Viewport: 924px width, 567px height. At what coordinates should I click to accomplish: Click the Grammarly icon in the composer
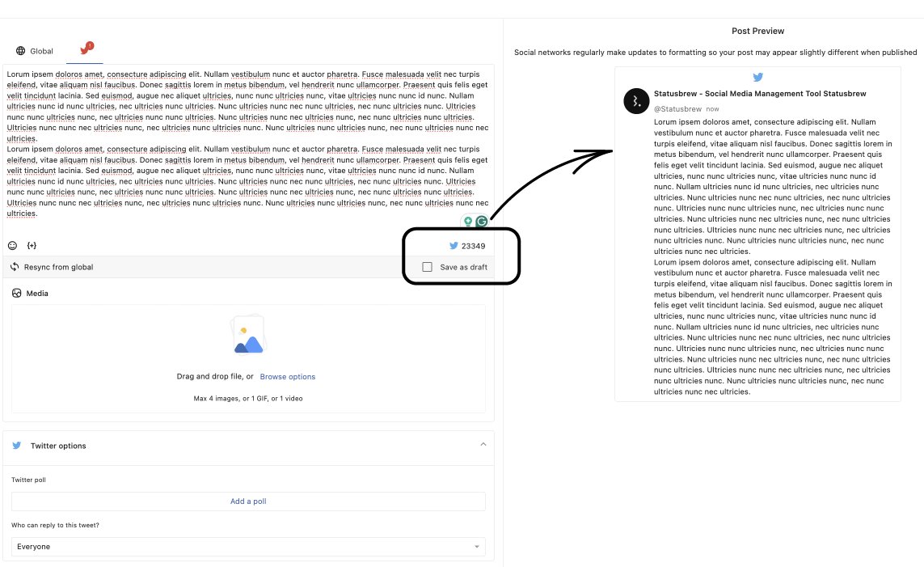tap(482, 222)
